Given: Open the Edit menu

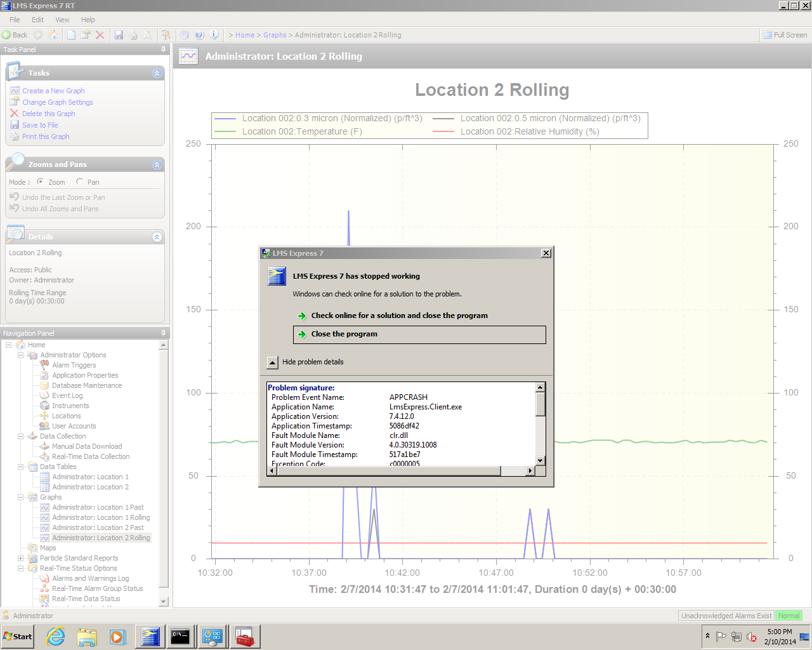Looking at the screenshot, I should [38, 20].
